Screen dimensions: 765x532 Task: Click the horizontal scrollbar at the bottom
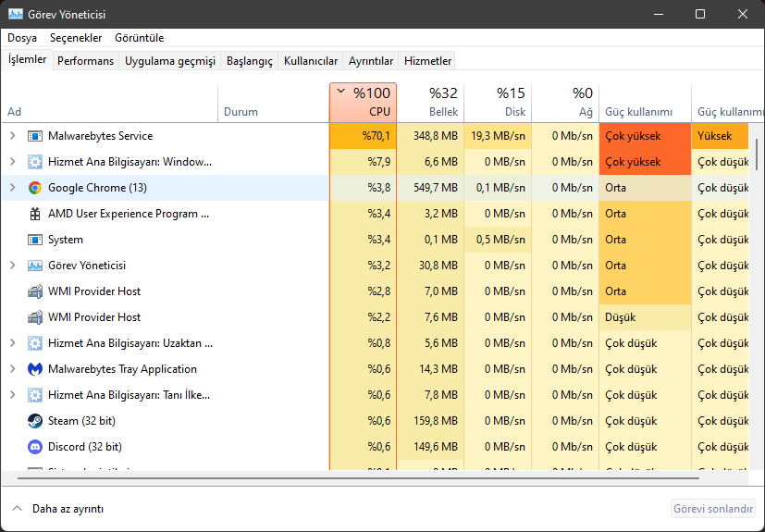(x=358, y=478)
